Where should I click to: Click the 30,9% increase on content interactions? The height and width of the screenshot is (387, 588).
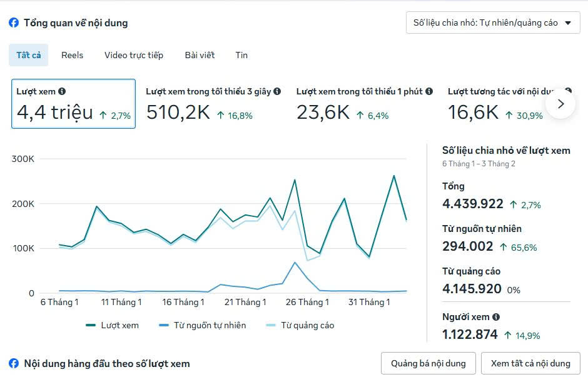[524, 116]
